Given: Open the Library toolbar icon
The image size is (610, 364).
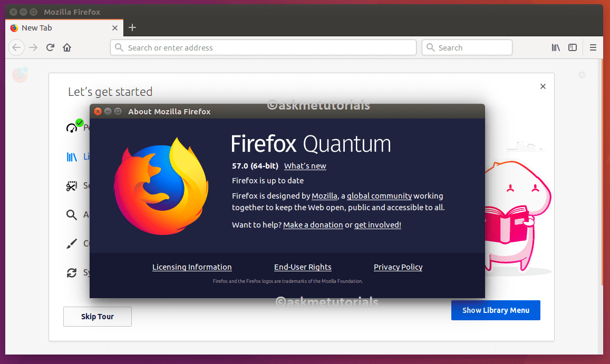Looking at the screenshot, I should 556,47.
